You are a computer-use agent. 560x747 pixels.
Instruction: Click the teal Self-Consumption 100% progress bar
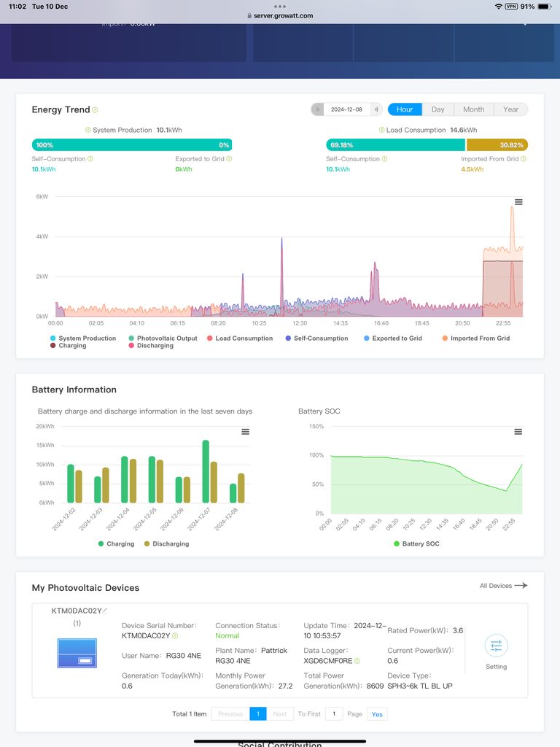pos(131,145)
